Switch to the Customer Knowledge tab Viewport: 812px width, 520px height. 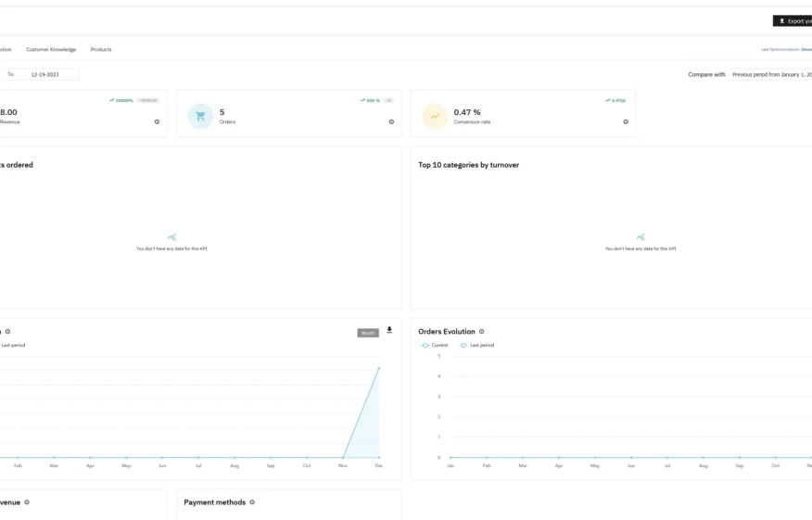(x=51, y=50)
